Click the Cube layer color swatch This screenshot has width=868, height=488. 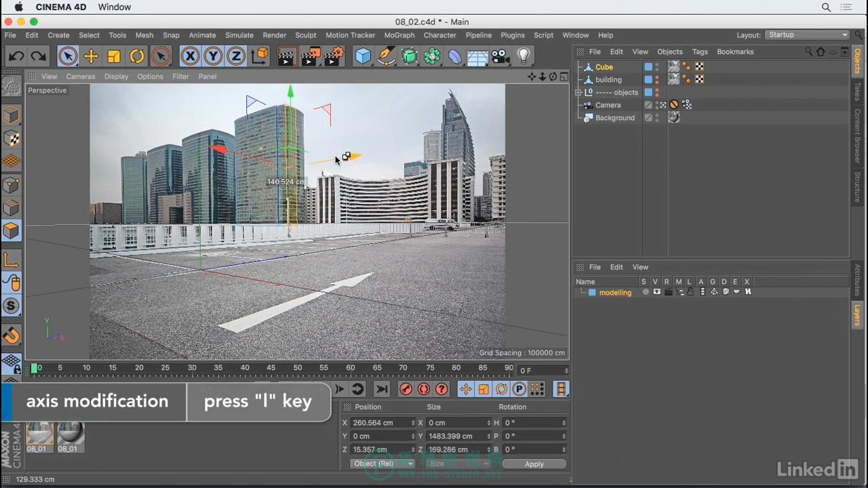coord(648,67)
